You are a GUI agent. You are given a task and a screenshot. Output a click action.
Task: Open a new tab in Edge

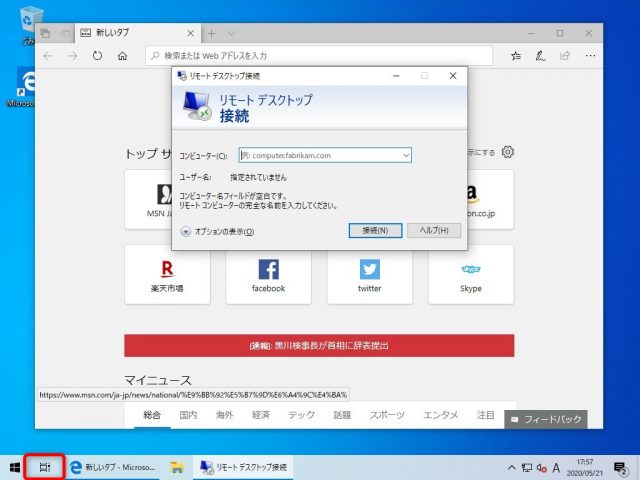pyautogui.click(x=211, y=33)
